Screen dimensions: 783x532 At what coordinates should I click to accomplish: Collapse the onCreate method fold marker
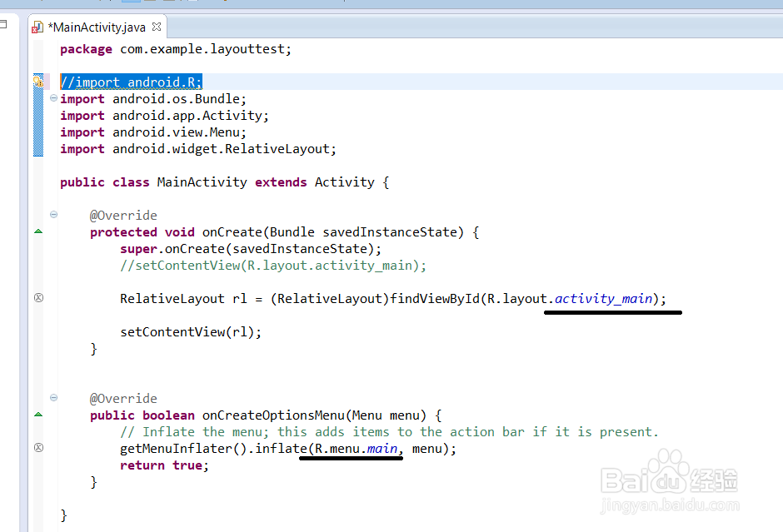pos(53,215)
